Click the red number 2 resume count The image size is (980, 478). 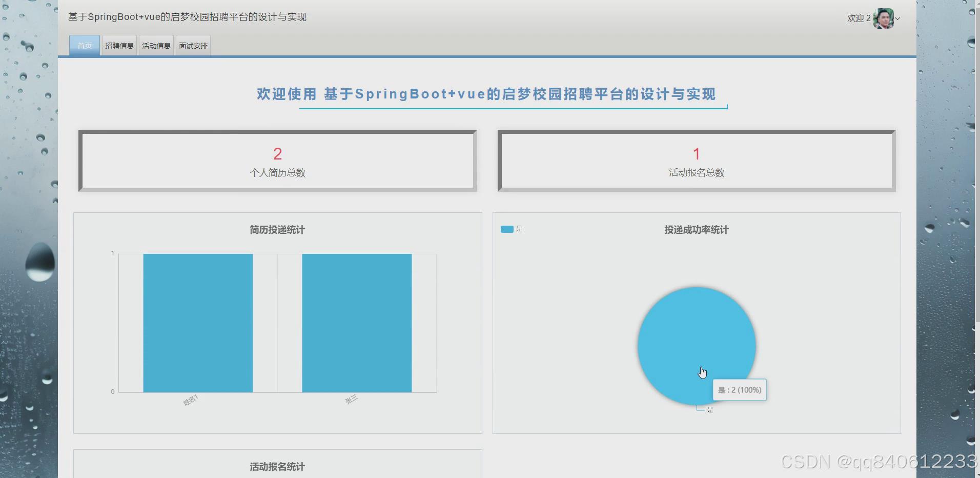(278, 154)
